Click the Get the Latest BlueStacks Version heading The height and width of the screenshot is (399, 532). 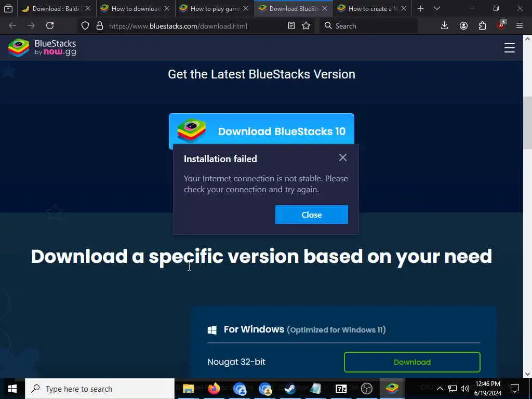pos(262,74)
